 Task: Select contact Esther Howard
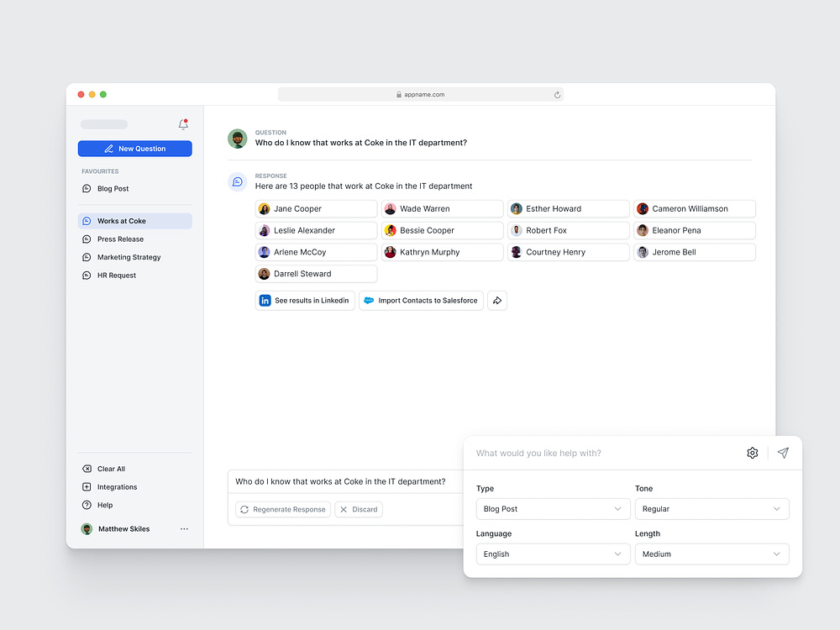pos(569,209)
